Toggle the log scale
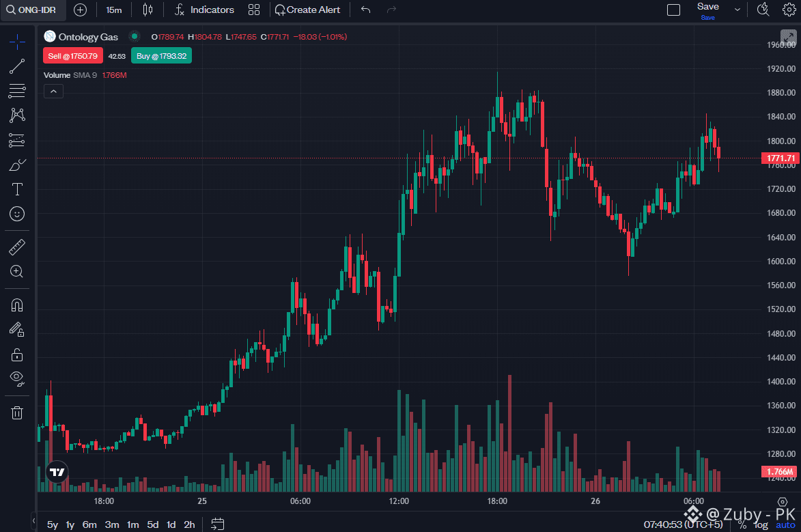 [761, 525]
